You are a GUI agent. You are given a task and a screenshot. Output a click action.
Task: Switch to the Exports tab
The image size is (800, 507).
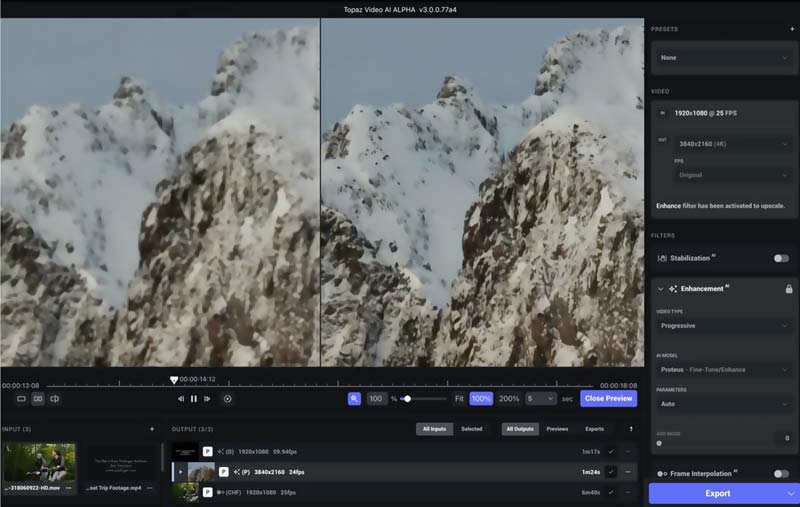click(594, 429)
